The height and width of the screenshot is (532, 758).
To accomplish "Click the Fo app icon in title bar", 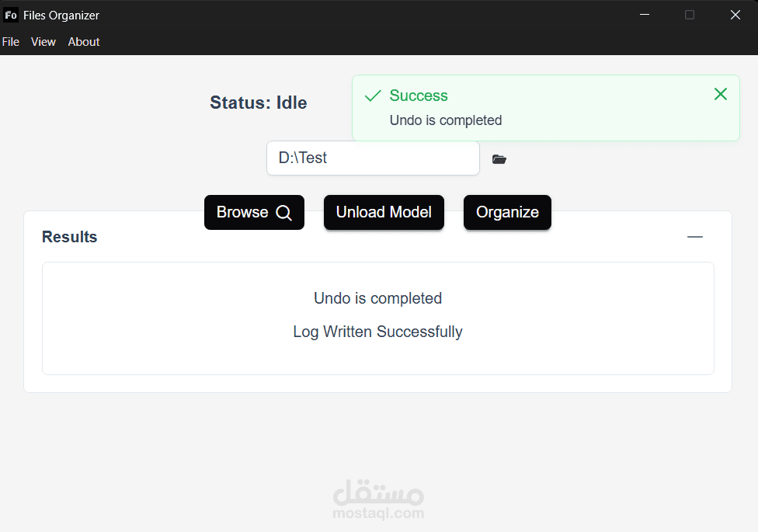I will tap(11, 15).
